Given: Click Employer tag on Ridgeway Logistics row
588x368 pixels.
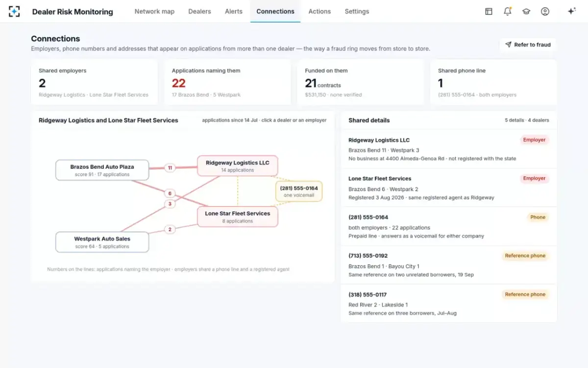Looking at the screenshot, I should 534,140.
